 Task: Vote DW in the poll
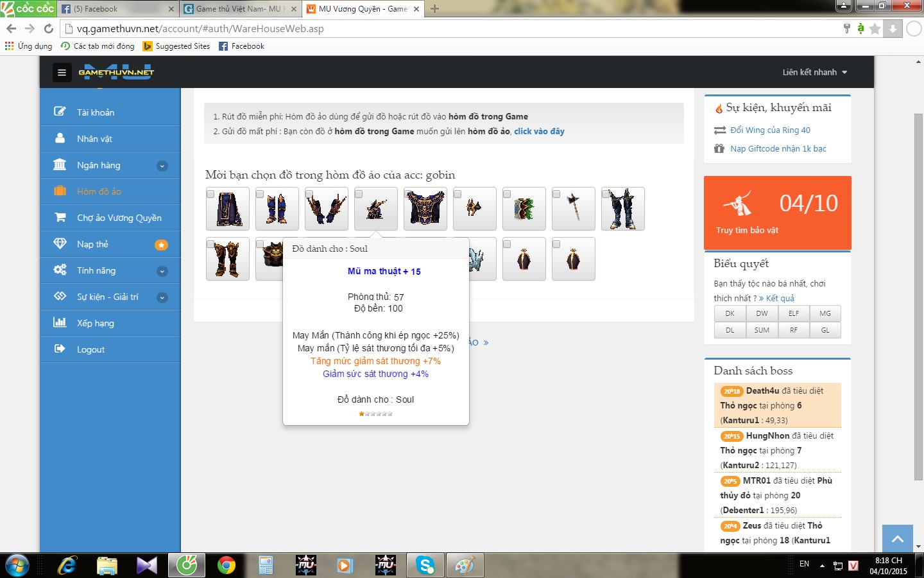(762, 313)
